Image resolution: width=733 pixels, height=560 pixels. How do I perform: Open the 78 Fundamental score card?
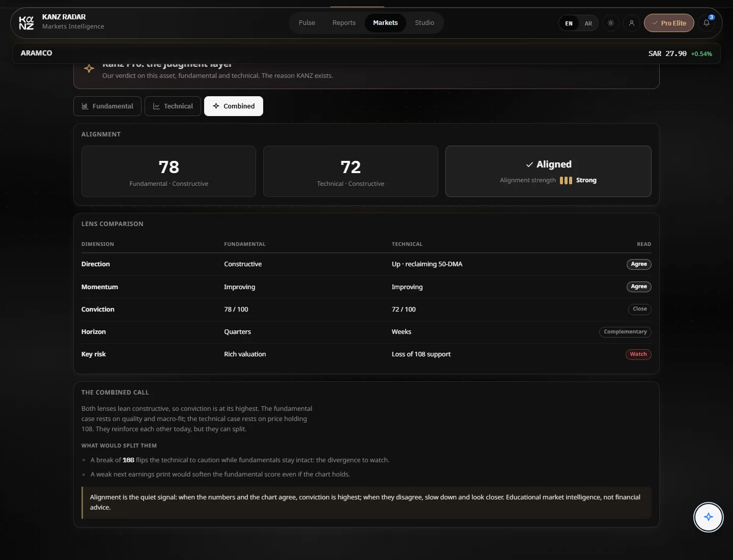[x=168, y=172]
